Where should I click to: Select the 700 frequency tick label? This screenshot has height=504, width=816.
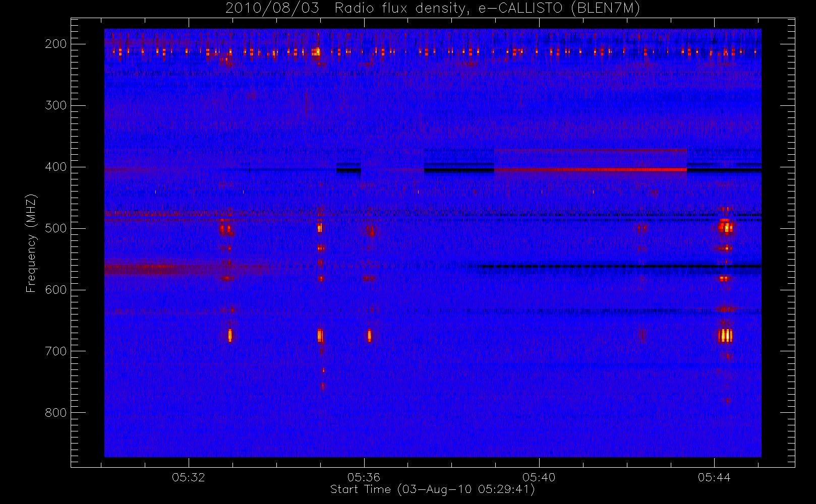tap(55, 351)
